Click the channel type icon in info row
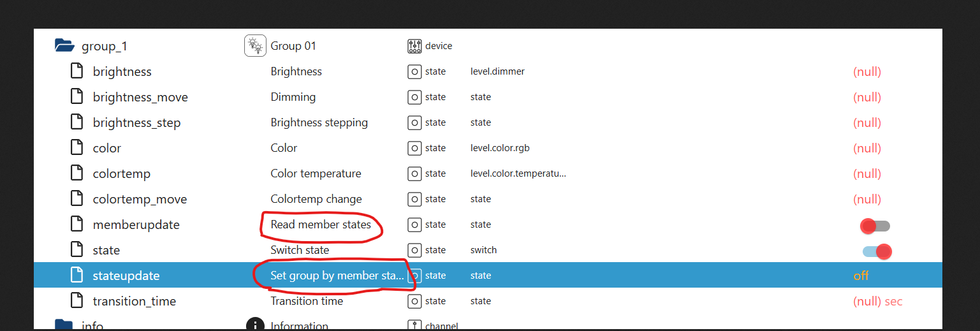The height and width of the screenshot is (331, 980). point(414,326)
